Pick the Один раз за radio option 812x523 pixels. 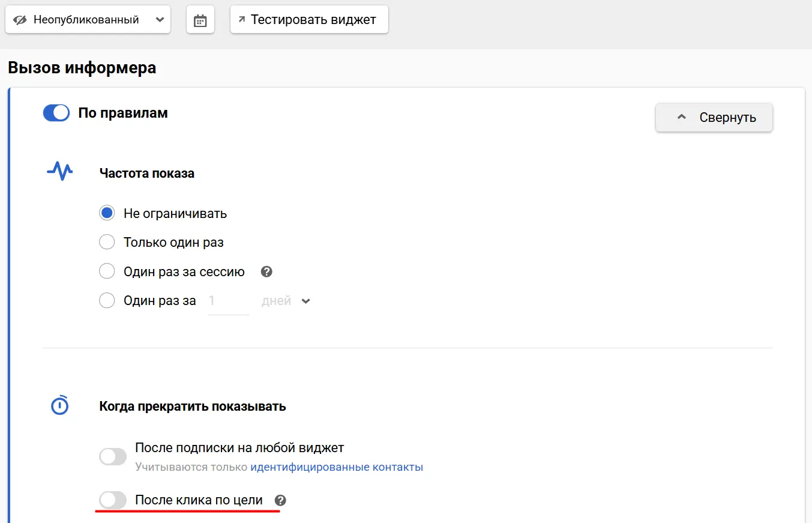[x=107, y=301]
